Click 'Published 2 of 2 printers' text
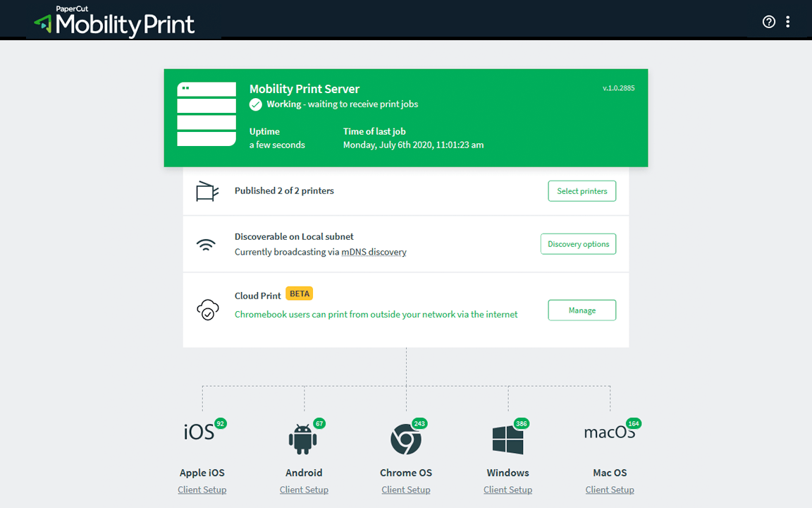This screenshot has width=812, height=508. (x=284, y=190)
